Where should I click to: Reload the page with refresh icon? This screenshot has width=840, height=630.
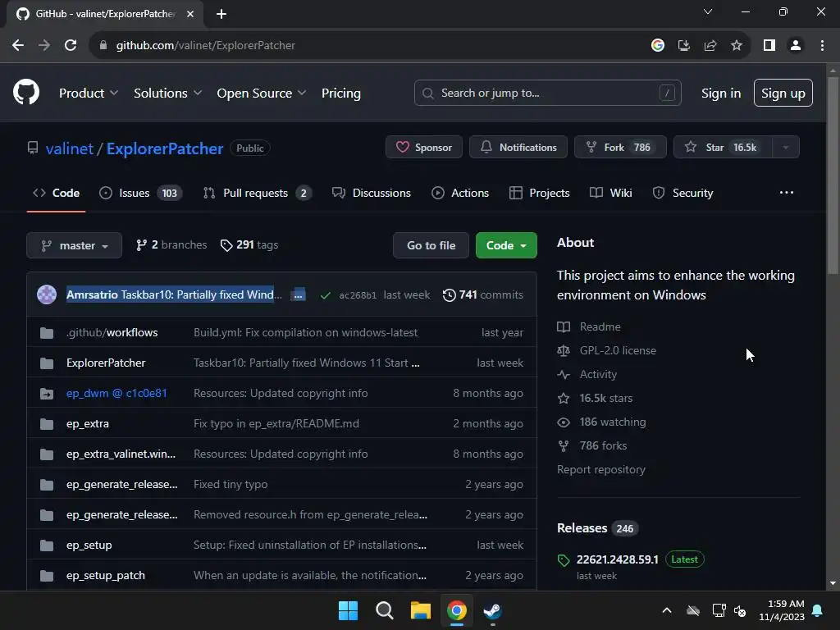71,46
